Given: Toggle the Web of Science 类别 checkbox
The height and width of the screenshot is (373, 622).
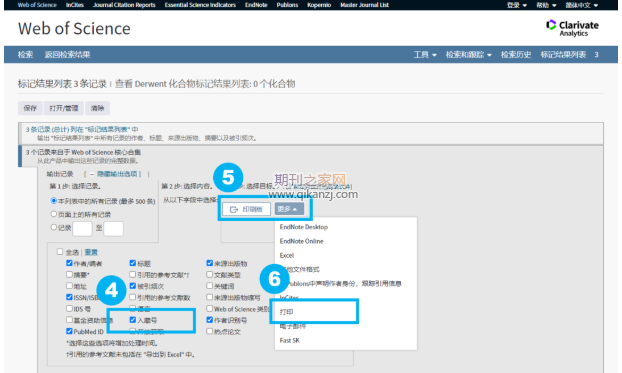Looking at the screenshot, I should pos(210,308).
